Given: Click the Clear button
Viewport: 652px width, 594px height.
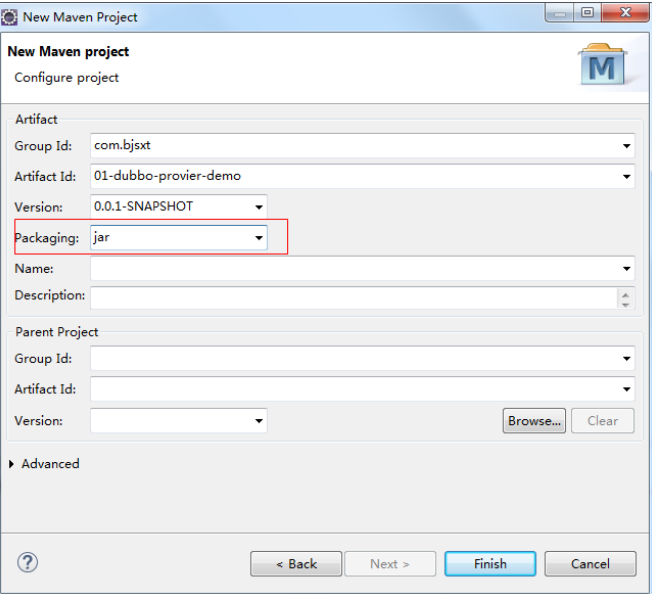Looking at the screenshot, I should click(603, 421).
